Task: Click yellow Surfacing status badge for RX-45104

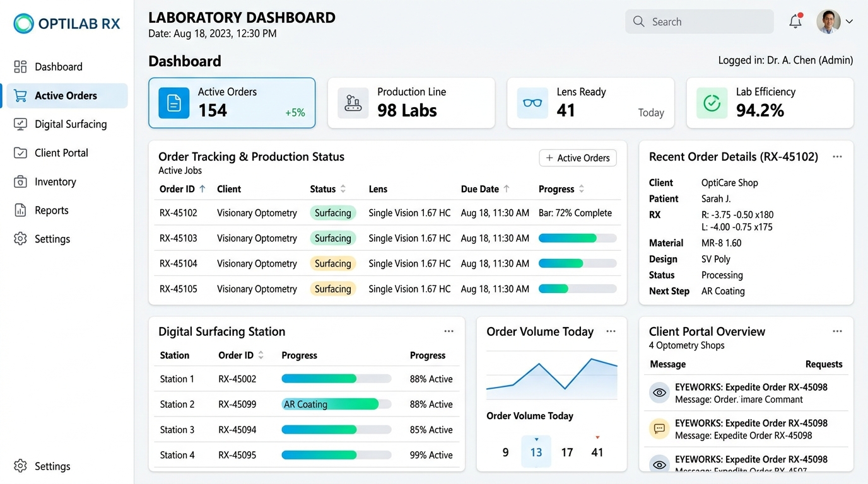Action: tap(333, 263)
